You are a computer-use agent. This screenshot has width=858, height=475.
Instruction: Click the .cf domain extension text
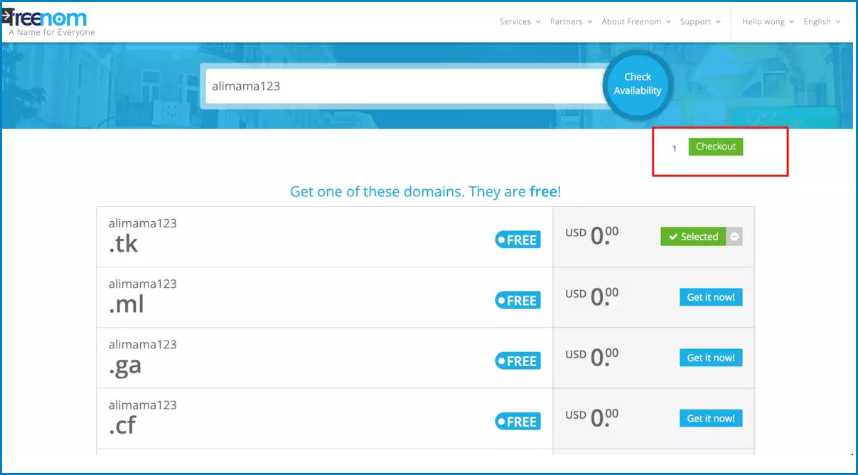(122, 426)
